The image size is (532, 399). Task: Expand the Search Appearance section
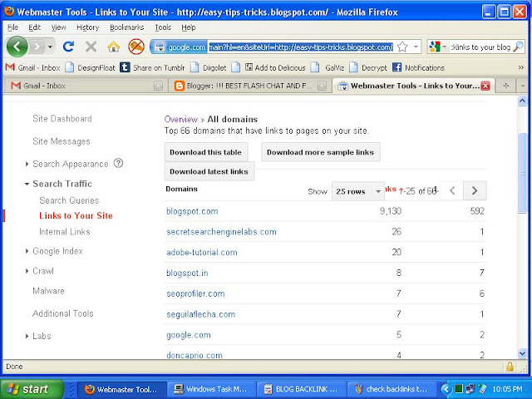coord(27,164)
